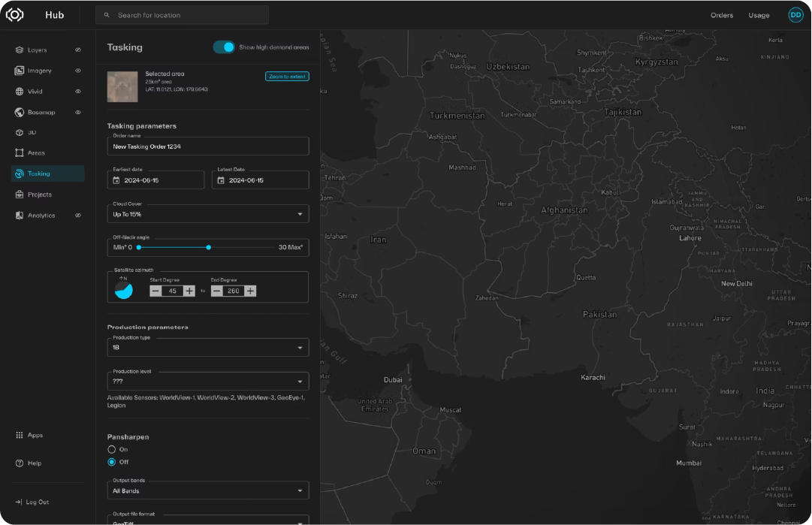Click the Off-Nadir angle slider handle

(209, 247)
